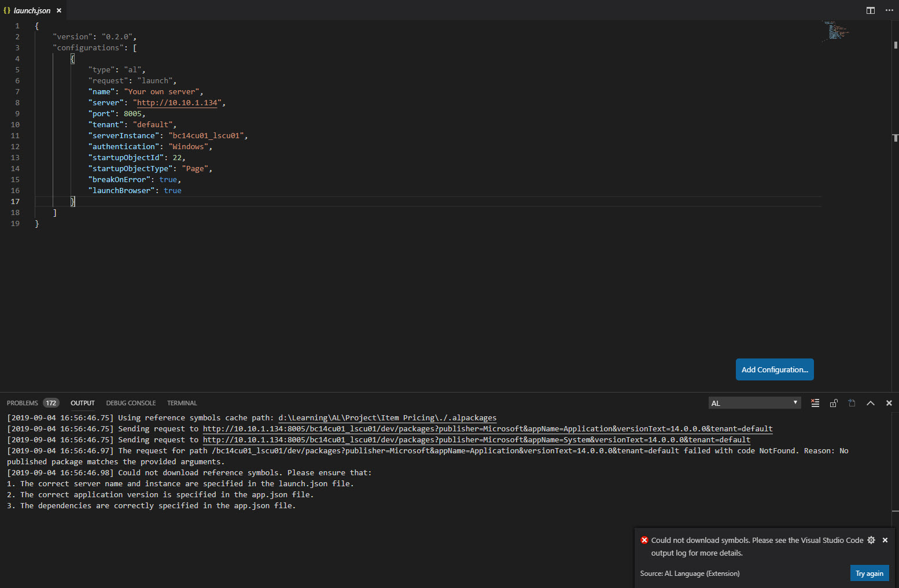899x588 pixels.
Task: Open the DEBUG CONSOLE tab
Action: point(131,402)
